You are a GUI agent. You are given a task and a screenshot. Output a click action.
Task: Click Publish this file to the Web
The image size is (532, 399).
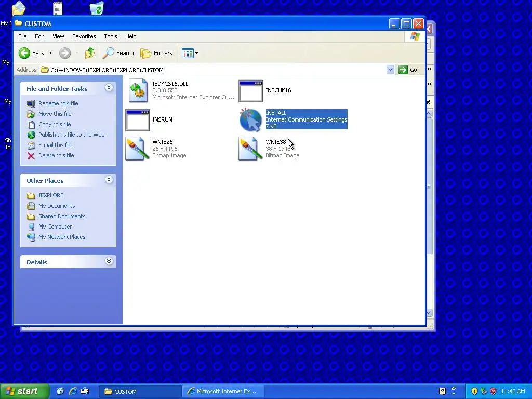coord(71,135)
